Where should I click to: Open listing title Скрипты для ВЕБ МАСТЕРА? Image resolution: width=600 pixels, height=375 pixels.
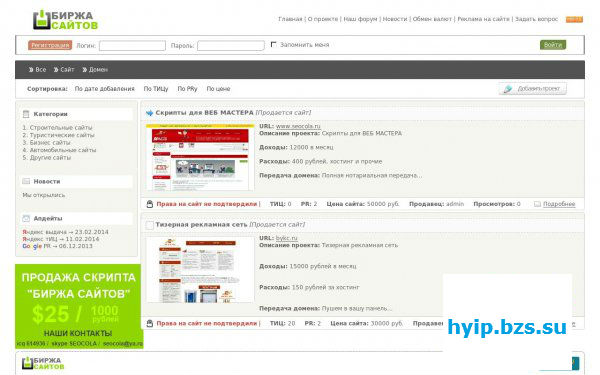click(204, 113)
